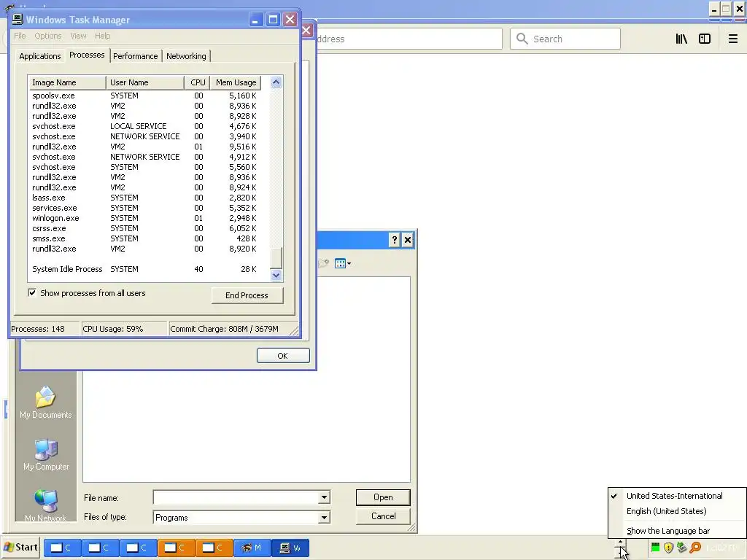Select the smss.exe process row

point(145,238)
